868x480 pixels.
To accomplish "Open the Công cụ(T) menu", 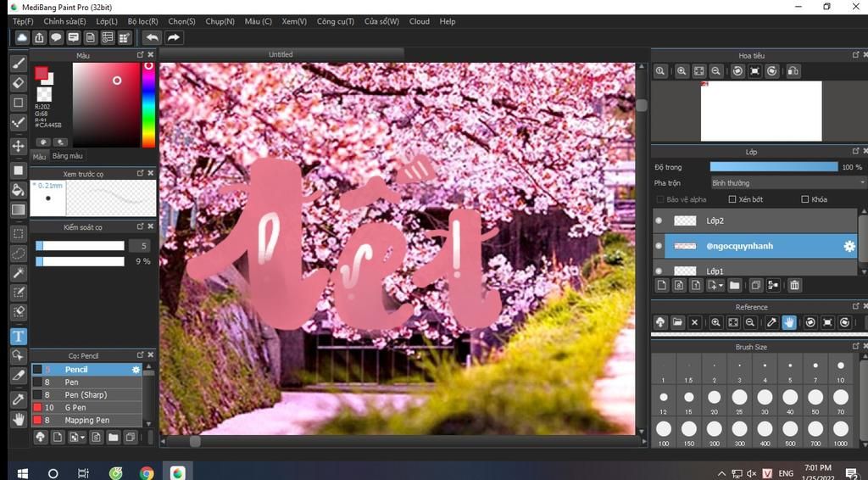I will click(x=336, y=21).
